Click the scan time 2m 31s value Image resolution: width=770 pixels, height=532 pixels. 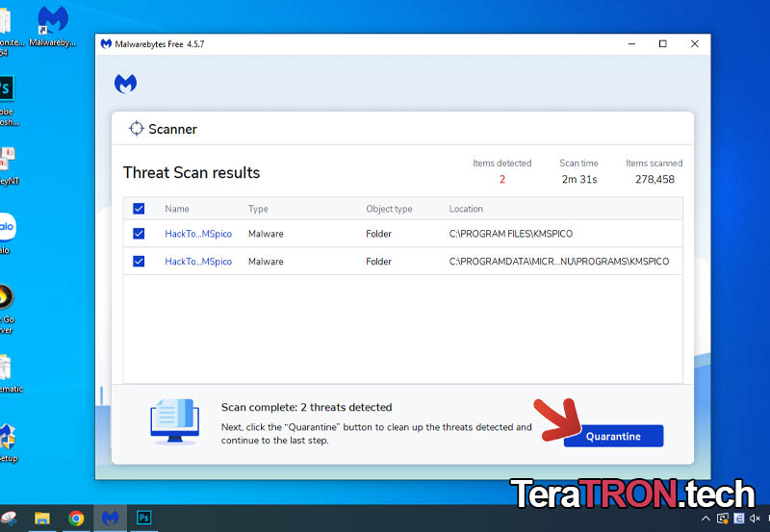coord(579,179)
